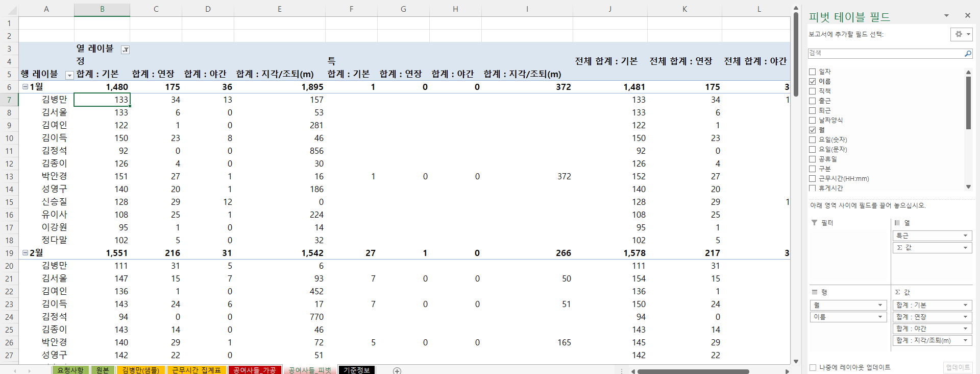Enable 나중에 레이아웃 업데이트 checkbox

(x=813, y=367)
